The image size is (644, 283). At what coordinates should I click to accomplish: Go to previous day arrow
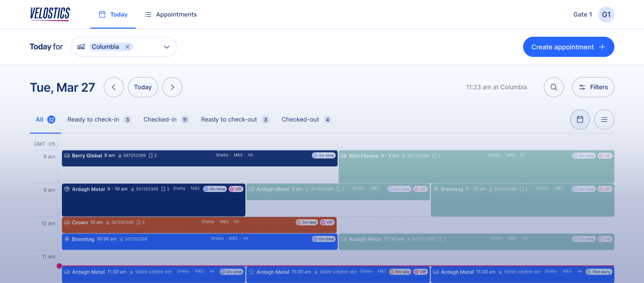coord(114,87)
